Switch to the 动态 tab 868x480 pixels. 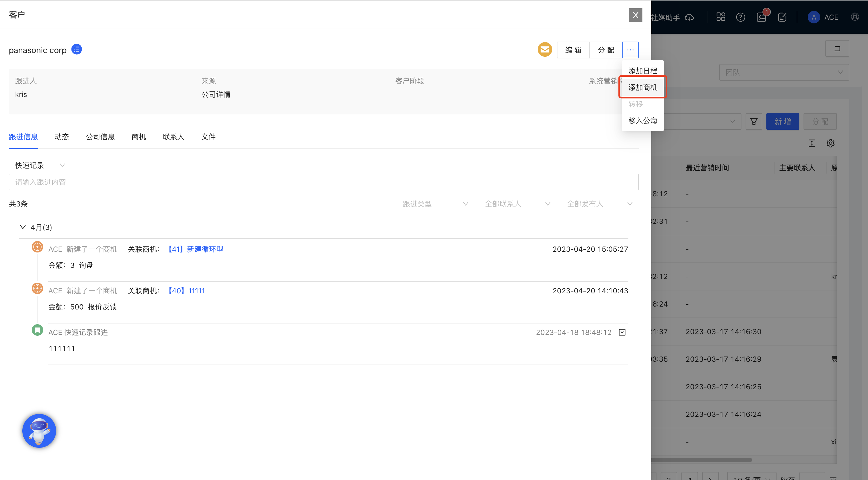pos(62,137)
